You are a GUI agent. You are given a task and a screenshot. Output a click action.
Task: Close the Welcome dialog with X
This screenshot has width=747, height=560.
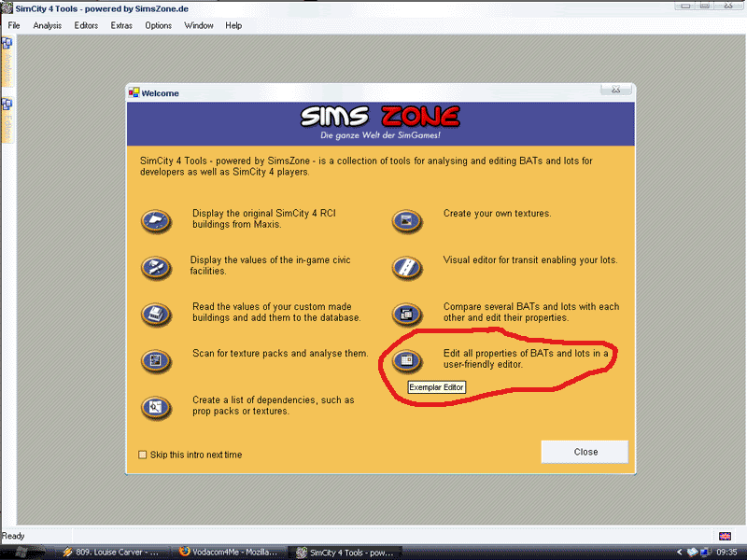click(x=616, y=90)
